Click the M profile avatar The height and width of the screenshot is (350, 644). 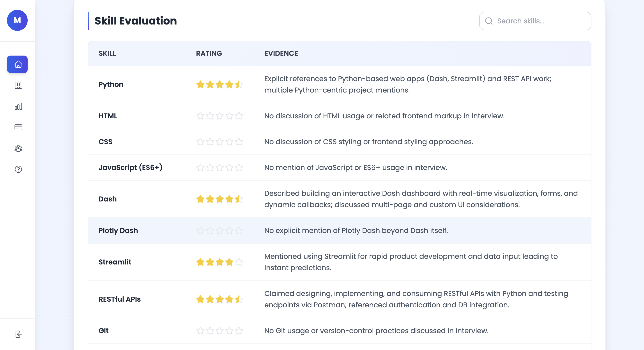(17, 21)
